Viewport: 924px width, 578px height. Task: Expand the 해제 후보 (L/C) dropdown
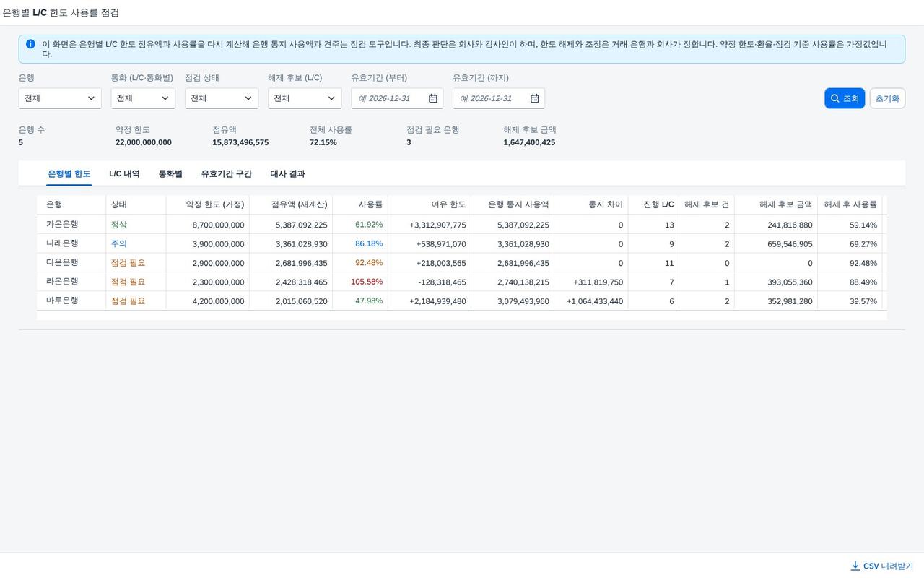[x=305, y=98]
